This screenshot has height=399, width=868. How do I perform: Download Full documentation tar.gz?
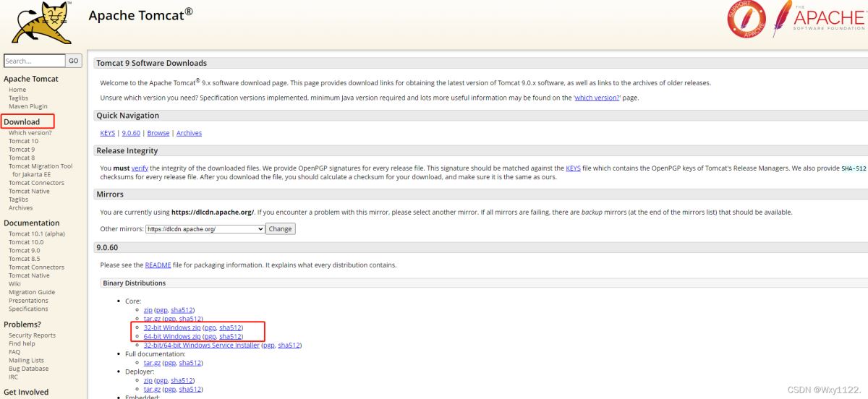pyautogui.click(x=152, y=363)
